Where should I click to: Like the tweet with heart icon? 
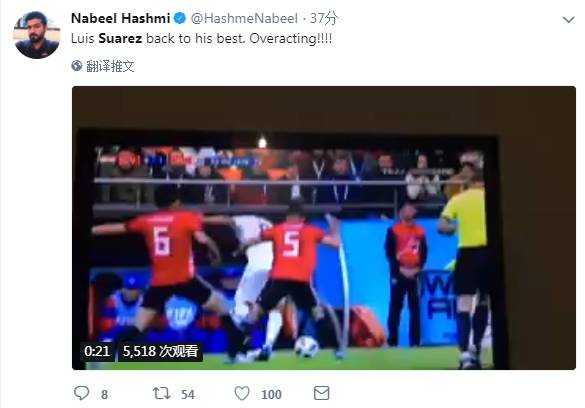242,393
